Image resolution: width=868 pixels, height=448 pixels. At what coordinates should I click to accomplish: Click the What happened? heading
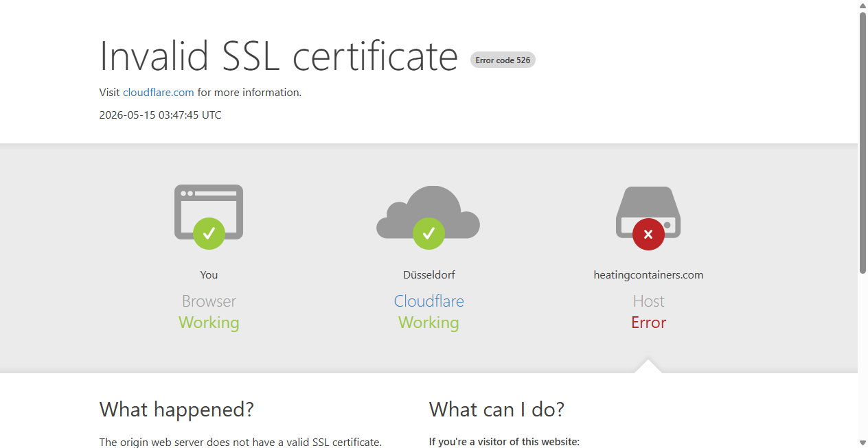tap(176, 410)
